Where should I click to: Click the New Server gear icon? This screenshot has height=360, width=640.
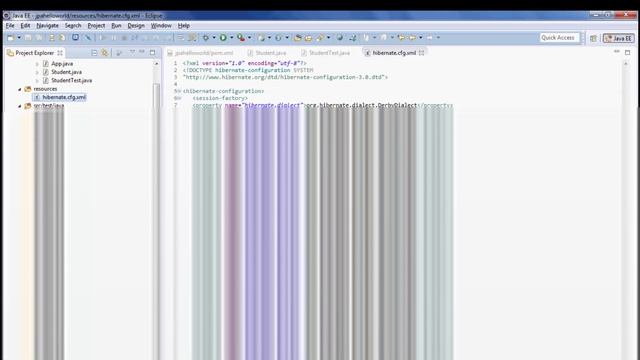[x=261, y=38]
